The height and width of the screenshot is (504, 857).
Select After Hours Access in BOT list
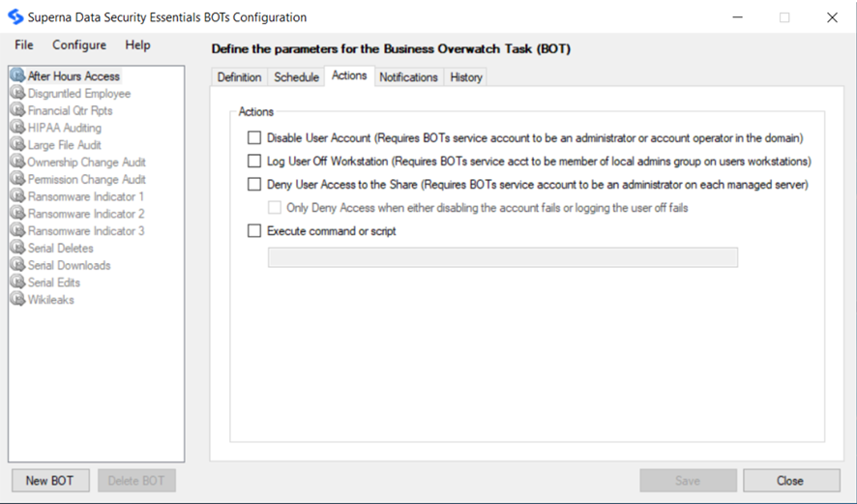pos(74,76)
